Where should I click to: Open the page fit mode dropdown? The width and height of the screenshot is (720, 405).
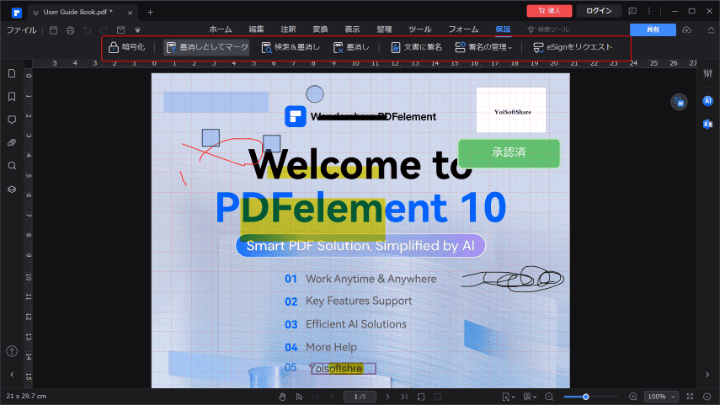pyautogui.click(x=508, y=397)
